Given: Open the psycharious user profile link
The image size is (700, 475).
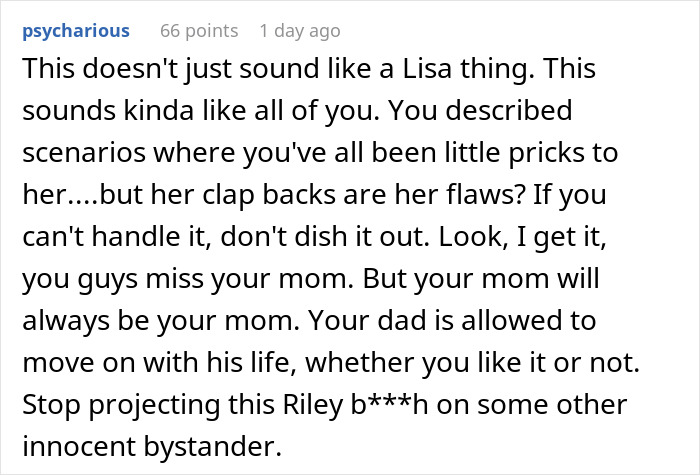Looking at the screenshot, I should coord(75,30).
